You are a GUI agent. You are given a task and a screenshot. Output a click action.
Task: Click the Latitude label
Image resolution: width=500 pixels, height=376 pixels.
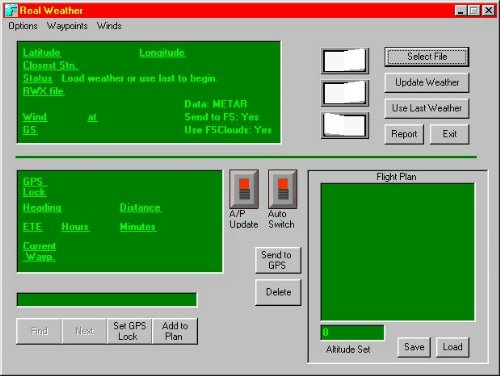[42, 53]
